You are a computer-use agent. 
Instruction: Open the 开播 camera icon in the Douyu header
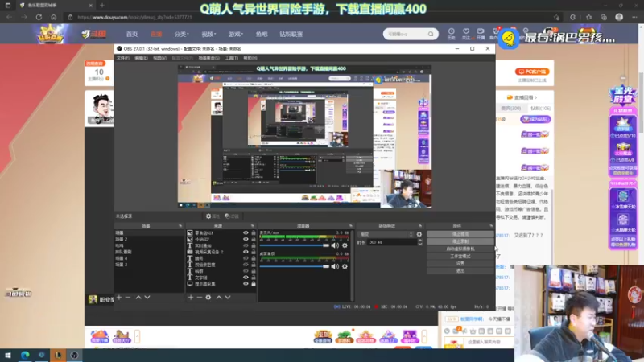point(481,34)
